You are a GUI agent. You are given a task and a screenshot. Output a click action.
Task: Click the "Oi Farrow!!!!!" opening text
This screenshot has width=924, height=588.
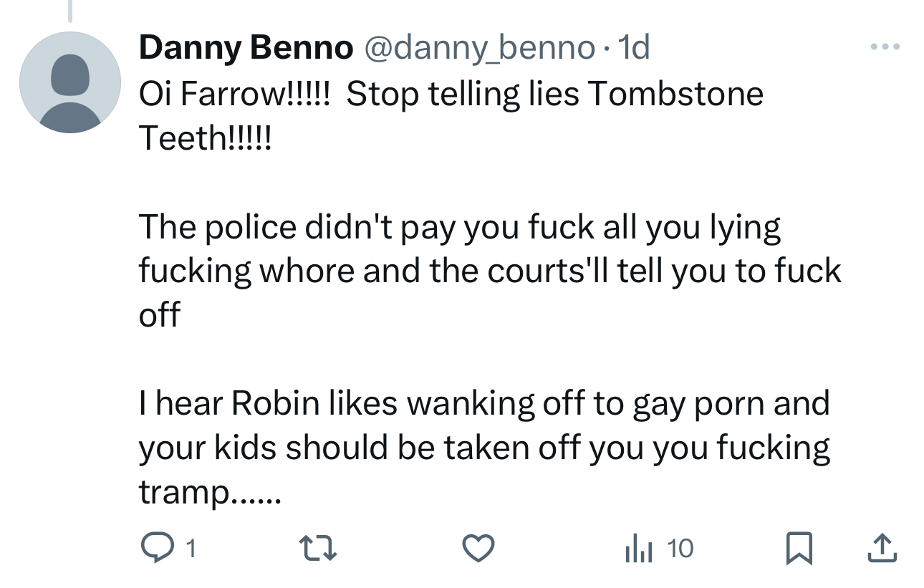[x=234, y=95]
